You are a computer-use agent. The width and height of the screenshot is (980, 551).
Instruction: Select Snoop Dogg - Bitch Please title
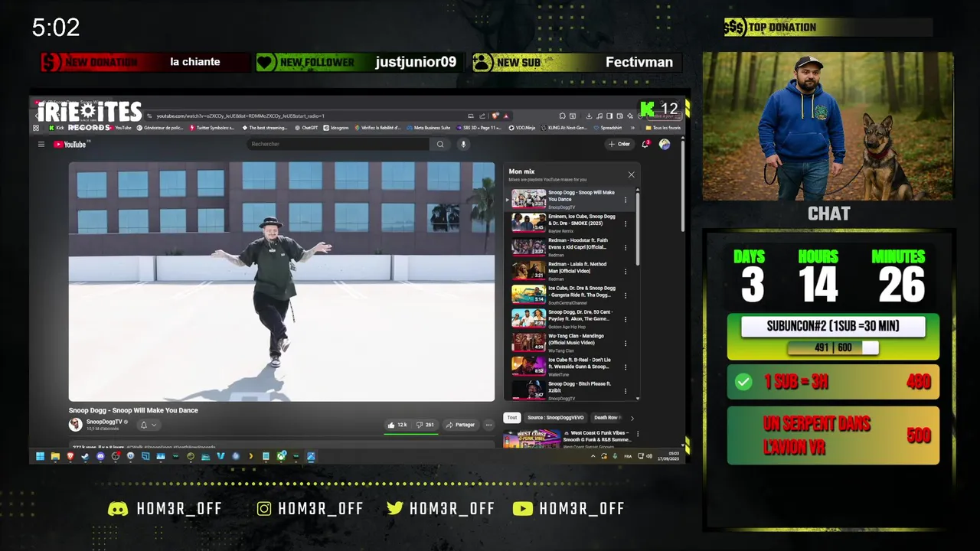[580, 386]
